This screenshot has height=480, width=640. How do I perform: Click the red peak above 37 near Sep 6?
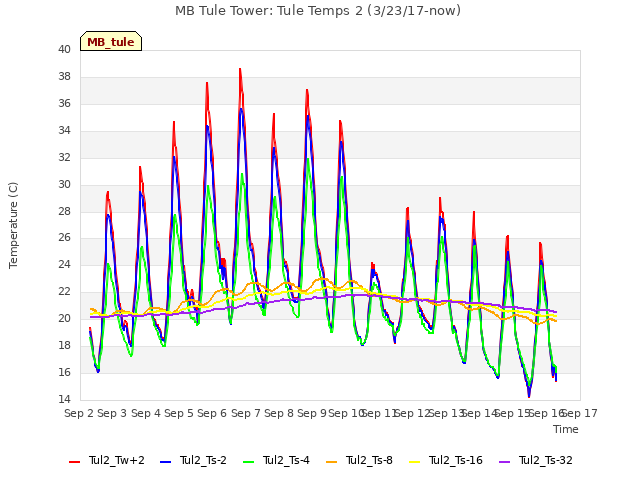(x=207, y=83)
